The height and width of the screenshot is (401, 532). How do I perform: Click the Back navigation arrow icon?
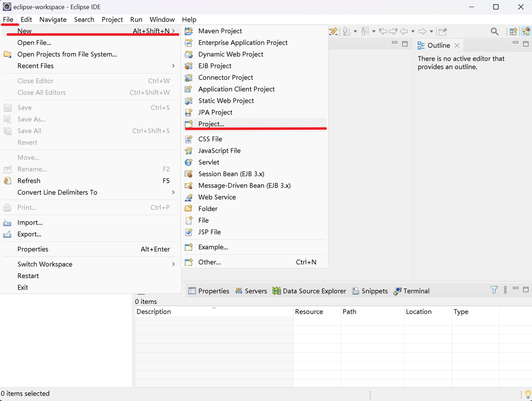coord(404,31)
